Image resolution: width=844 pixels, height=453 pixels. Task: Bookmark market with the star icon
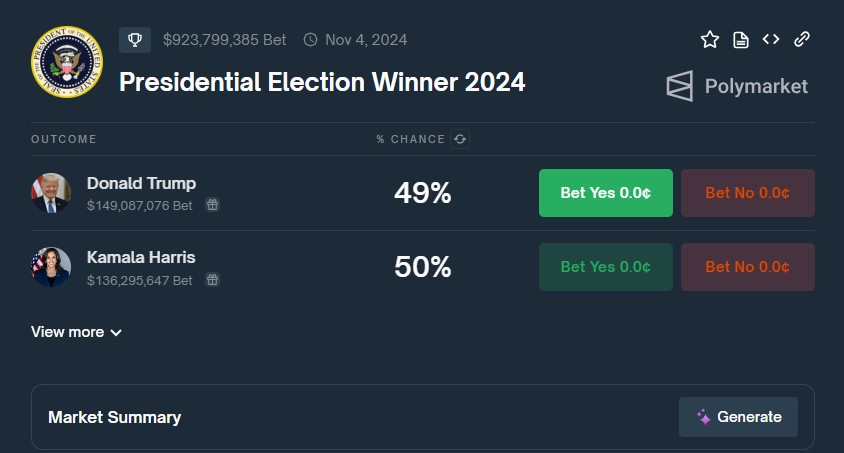710,39
